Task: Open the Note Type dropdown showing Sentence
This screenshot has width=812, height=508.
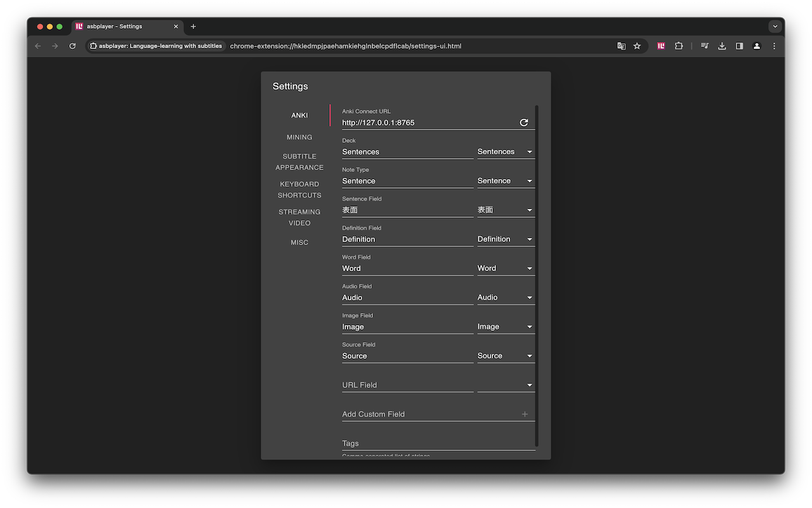Action: point(506,181)
